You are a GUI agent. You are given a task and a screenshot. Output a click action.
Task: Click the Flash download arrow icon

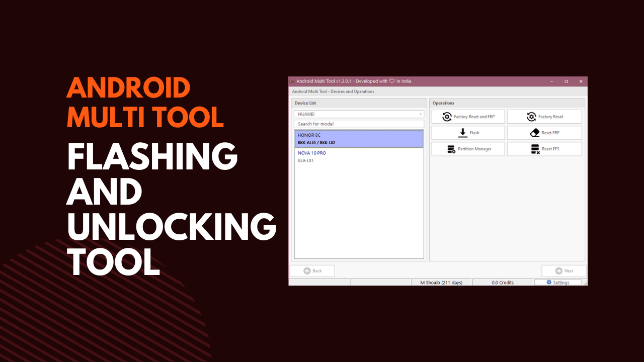click(463, 133)
